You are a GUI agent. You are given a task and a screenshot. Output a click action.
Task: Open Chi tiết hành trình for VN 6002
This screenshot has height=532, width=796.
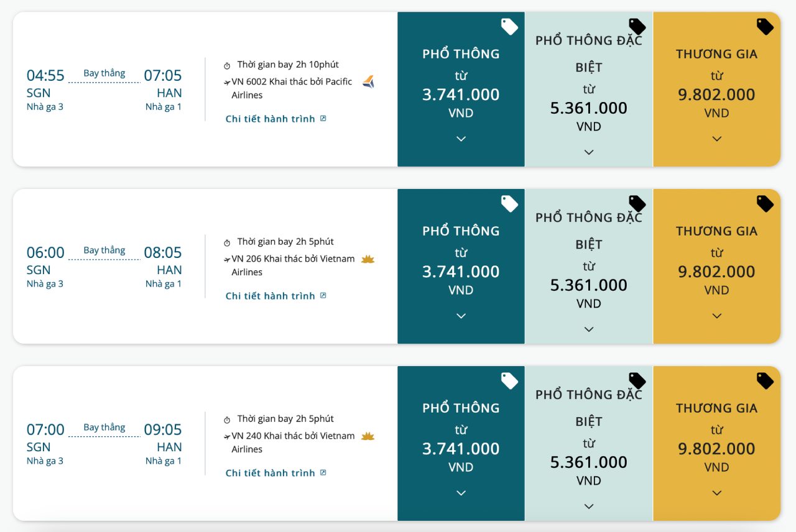point(275,119)
